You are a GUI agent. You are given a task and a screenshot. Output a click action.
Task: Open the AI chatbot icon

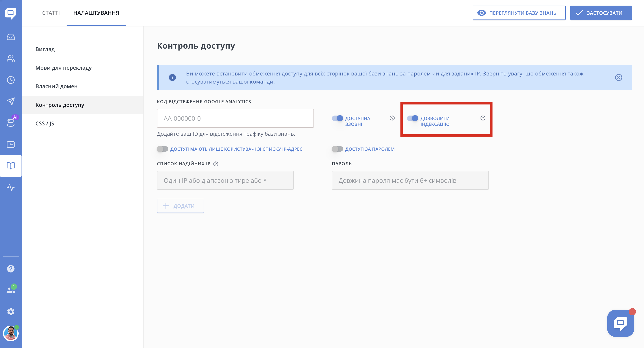(x=11, y=122)
